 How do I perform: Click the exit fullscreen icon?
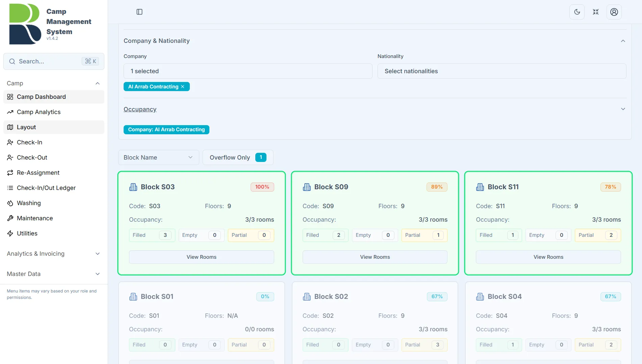[595, 12]
